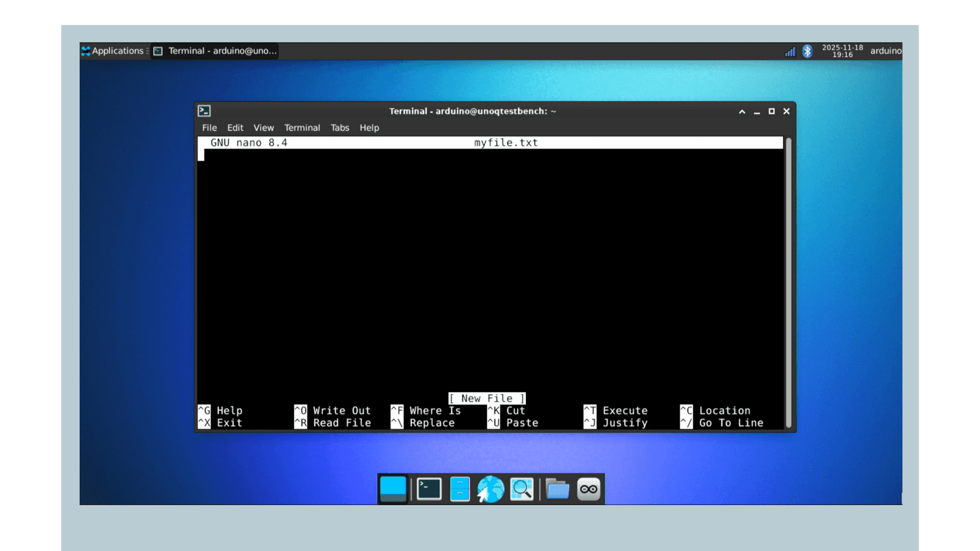Open the Applications menu in the top panel
980x551 pixels.
pos(113,51)
